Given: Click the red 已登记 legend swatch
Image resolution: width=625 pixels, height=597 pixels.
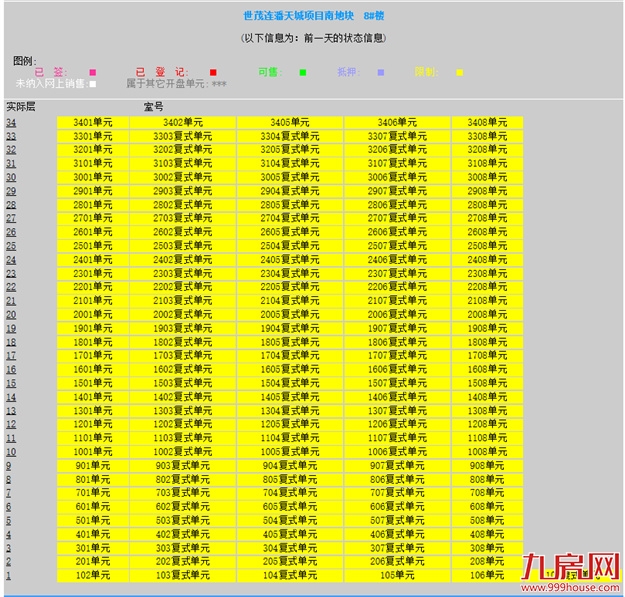Looking at the screenshot, I should pos(213,73).
